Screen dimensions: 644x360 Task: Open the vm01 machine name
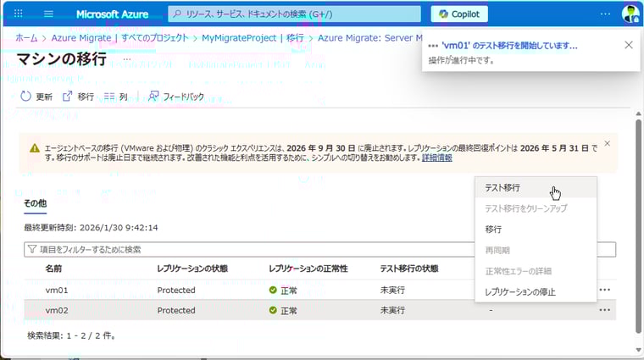point(57,291)
